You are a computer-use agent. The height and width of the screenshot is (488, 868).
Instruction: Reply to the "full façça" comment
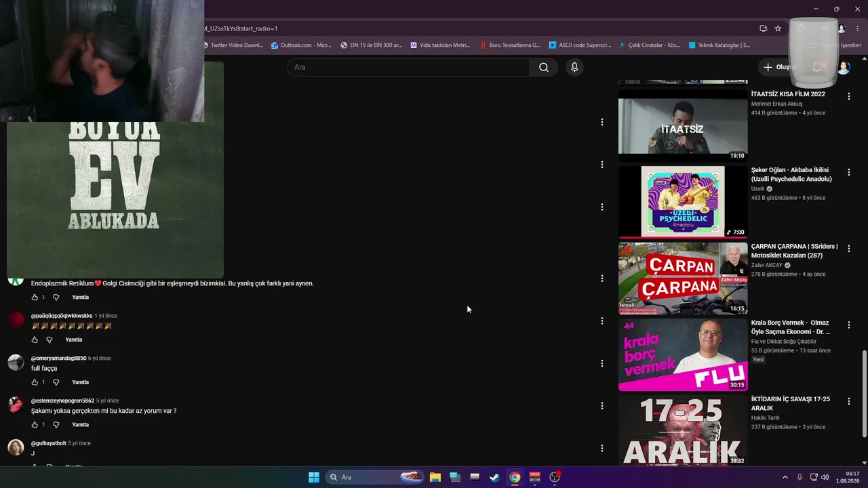point(81,382)
